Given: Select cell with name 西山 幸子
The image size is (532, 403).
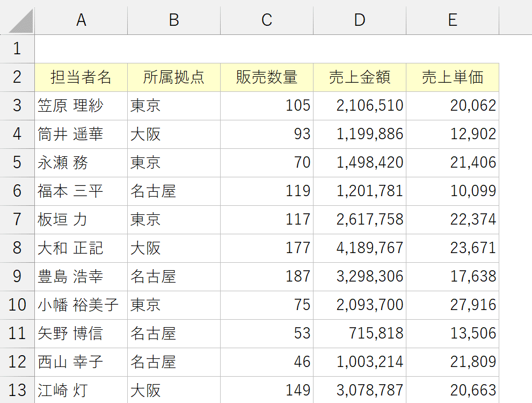Looking at the screenshot, I should click(81, 362).
